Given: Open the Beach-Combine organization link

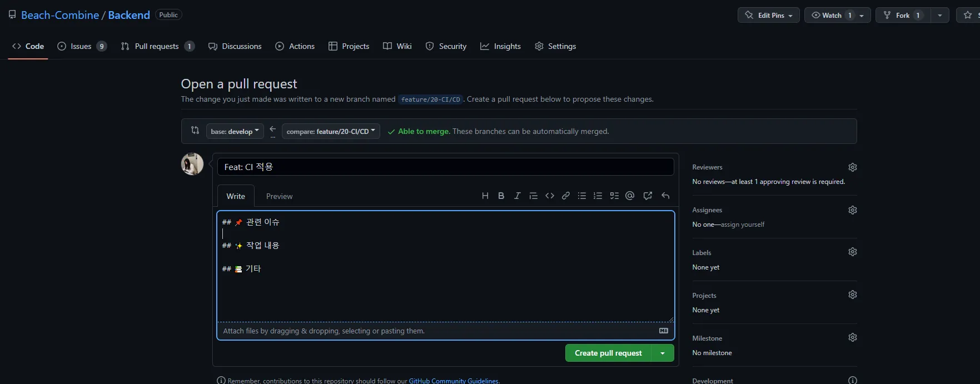Looking at the screenshot, I should tap(60, 15).
